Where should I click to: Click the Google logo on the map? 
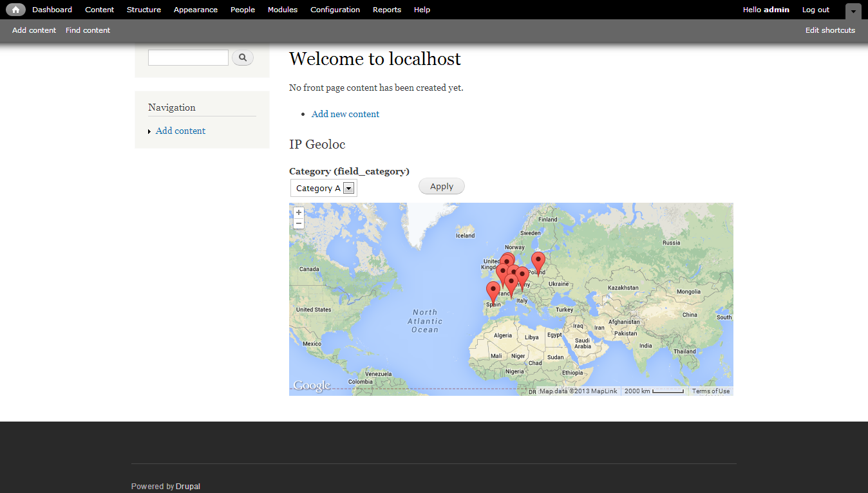click(311, 386)
